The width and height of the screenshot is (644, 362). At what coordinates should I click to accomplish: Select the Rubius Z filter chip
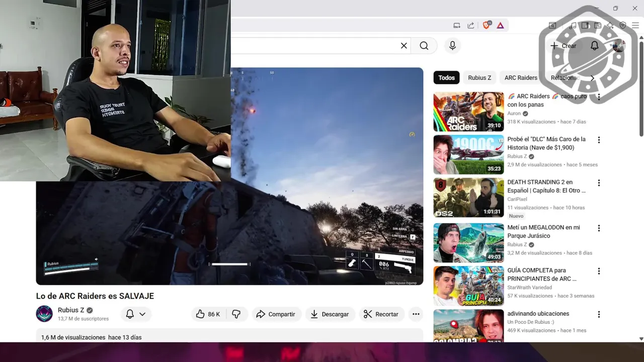click(x=479, y=78)
